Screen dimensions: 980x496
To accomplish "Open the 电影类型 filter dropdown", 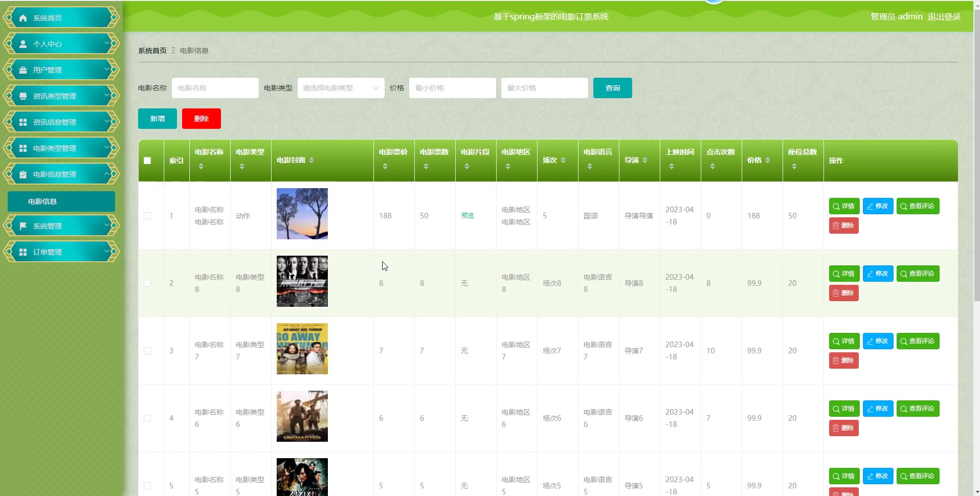I will point(341,88).
